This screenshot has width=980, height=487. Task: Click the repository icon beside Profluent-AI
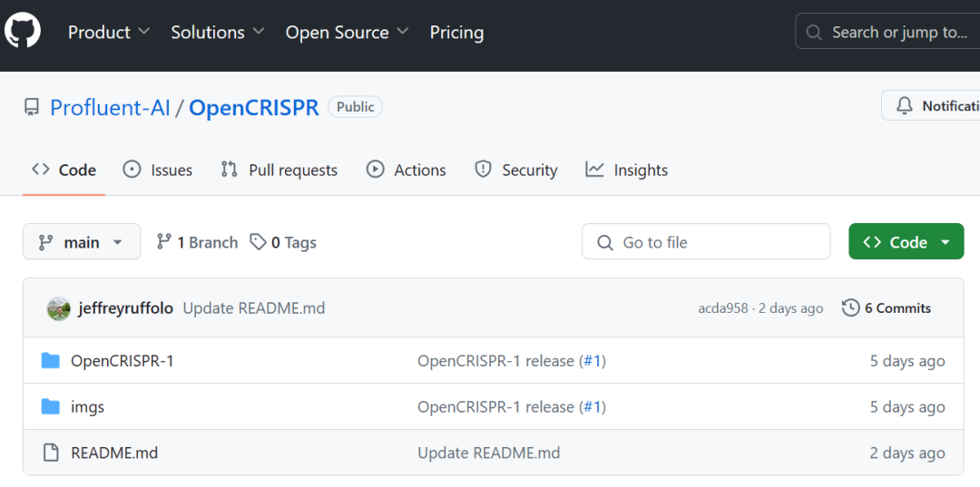coord(32,108)
